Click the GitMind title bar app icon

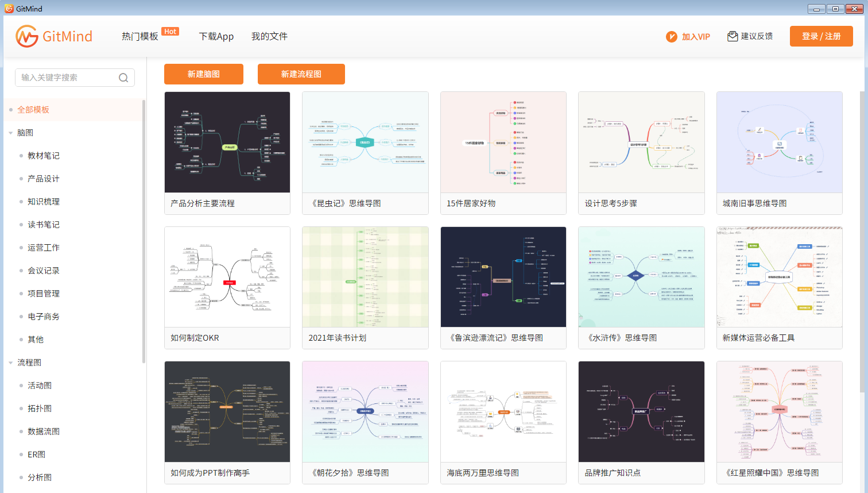point(9,9)
